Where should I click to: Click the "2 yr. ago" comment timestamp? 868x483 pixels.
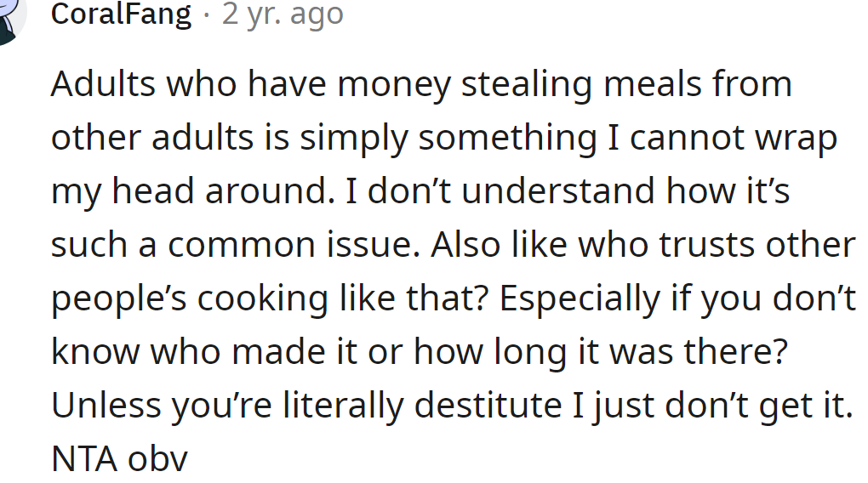pyautogui.click(x=283, y=14)
